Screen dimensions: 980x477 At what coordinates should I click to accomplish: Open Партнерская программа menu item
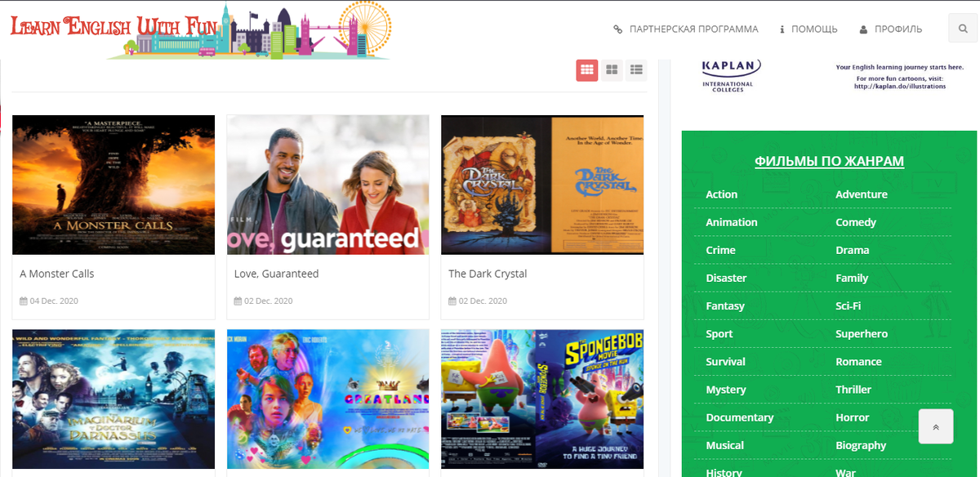[686, 29]
